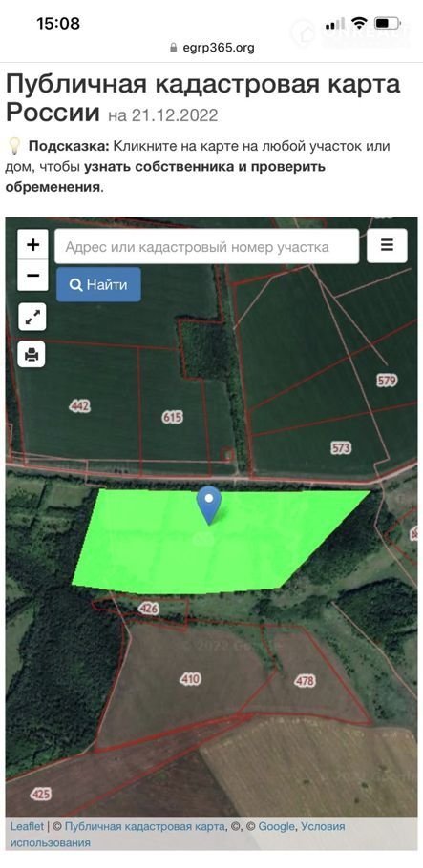The image size is (423, 868).
Task: Open the hamburger layers menu on map
Action: coord(387,246)
